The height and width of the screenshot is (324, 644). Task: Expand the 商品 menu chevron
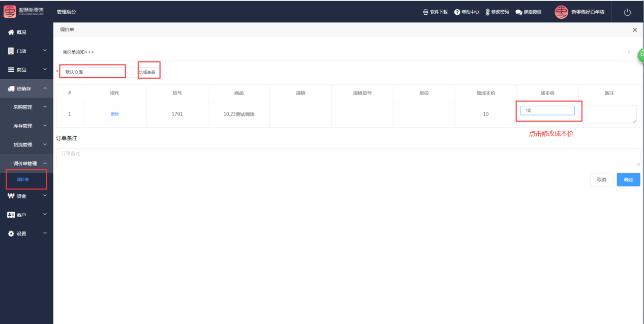[45, 69]
